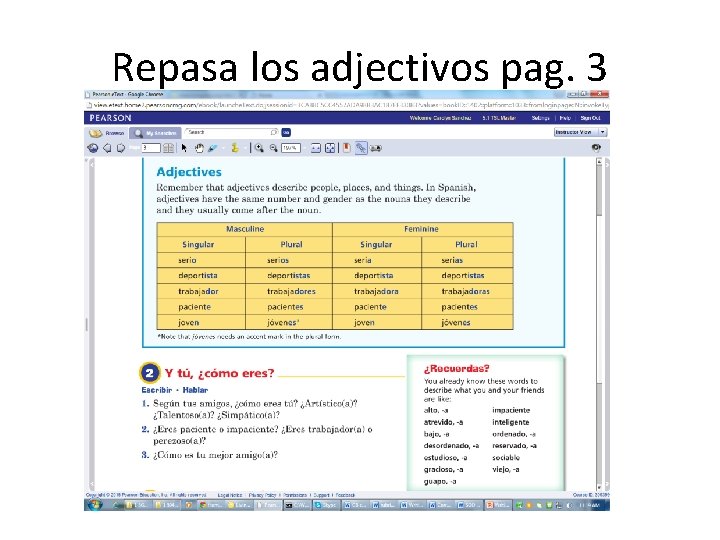720x540 pixels.
Task: Zoom out with the minus magnifier
Action: click(x=274, y=148)
